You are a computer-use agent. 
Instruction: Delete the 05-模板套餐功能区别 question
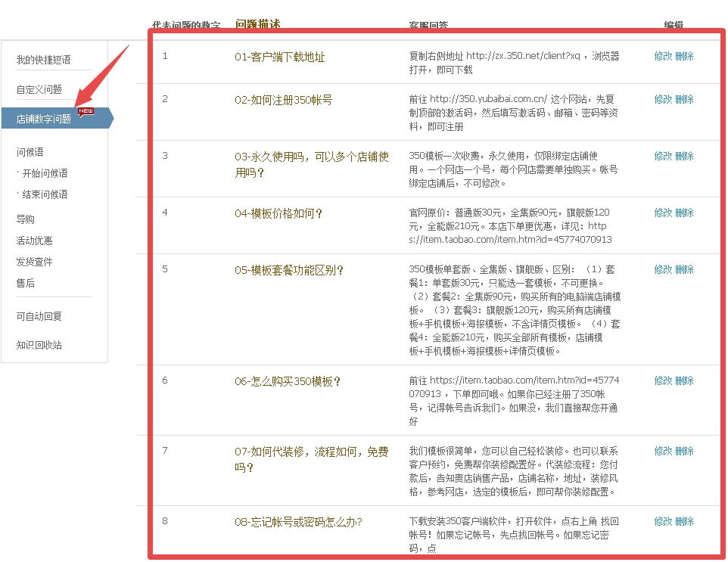point(684,269)
